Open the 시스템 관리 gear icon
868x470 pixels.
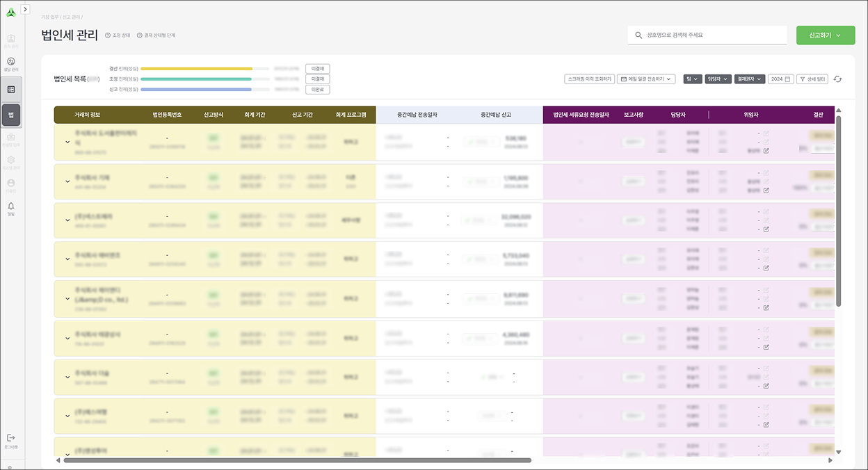click(11, 160)
